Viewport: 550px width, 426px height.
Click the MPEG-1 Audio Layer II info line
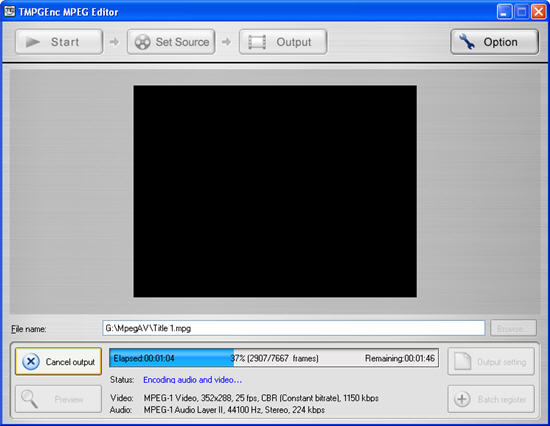coord(234,410)
